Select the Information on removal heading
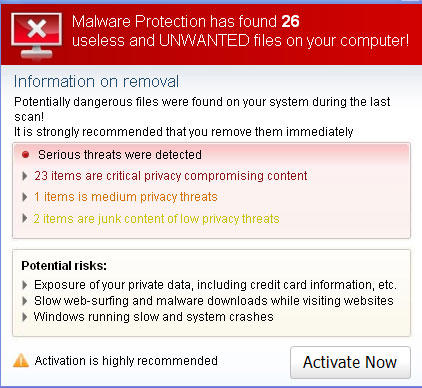The width and height of the screenshot is (422, 388). [x=96, y=82]
